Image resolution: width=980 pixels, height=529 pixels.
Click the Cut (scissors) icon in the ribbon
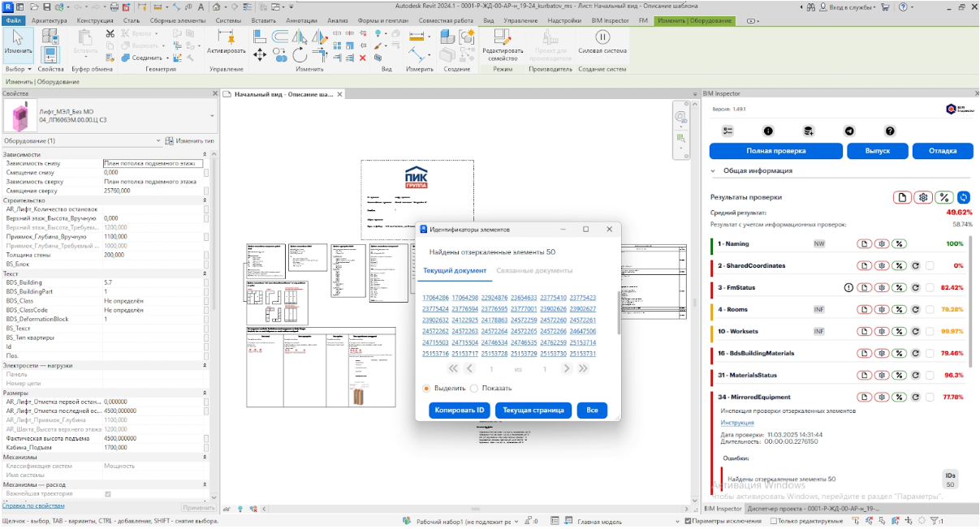pyautogui.click(x=110, y=34)
